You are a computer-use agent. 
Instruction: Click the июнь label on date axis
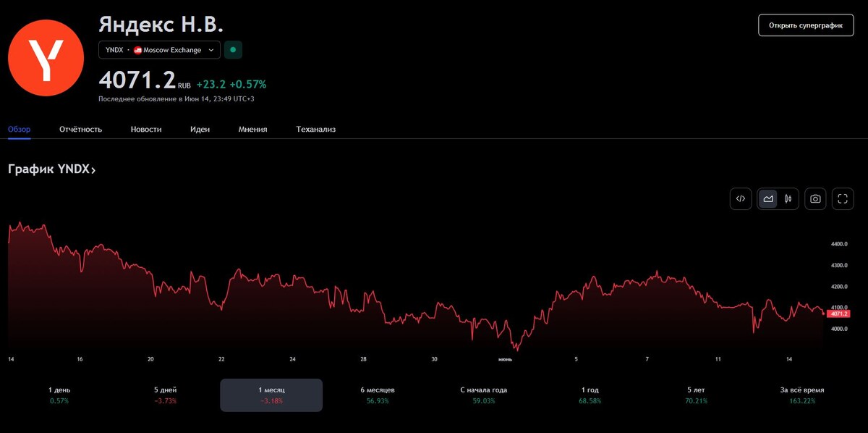click(x=506, y=359)
